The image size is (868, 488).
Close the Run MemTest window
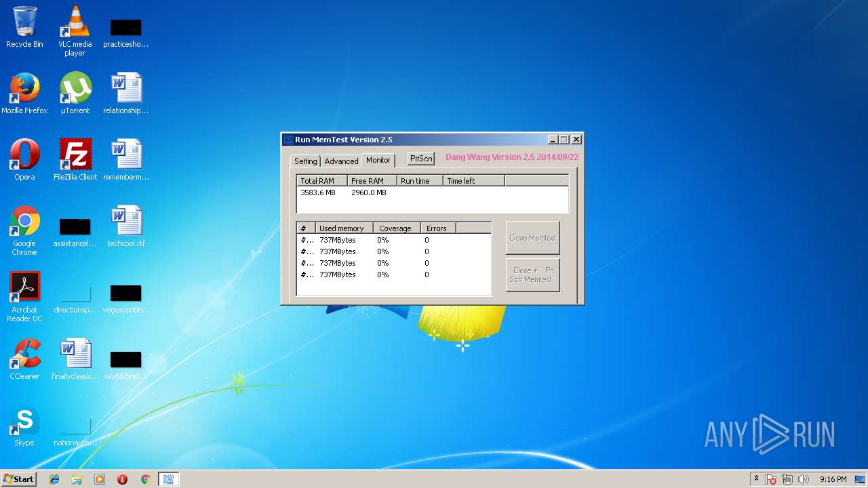(x=576, y=140)
